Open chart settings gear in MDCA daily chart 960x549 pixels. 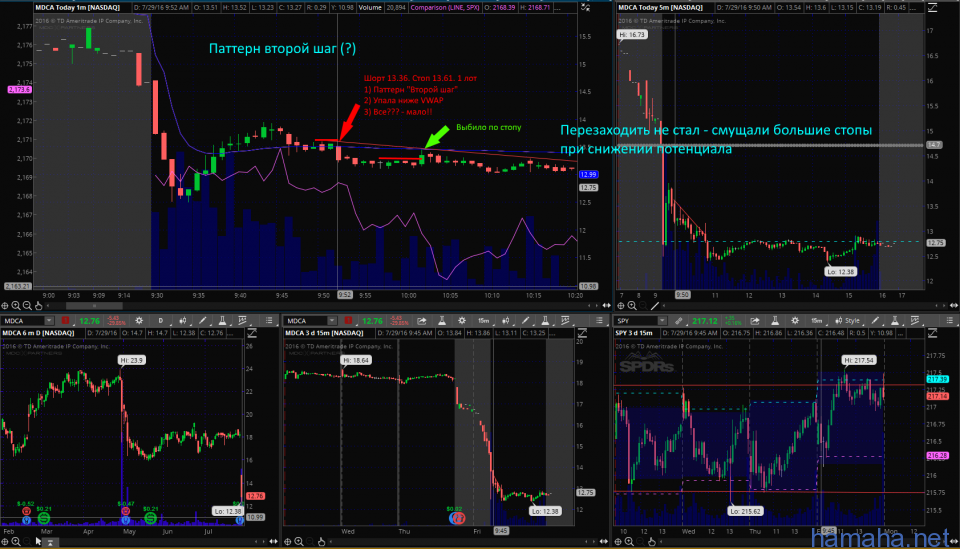(139, 321)
